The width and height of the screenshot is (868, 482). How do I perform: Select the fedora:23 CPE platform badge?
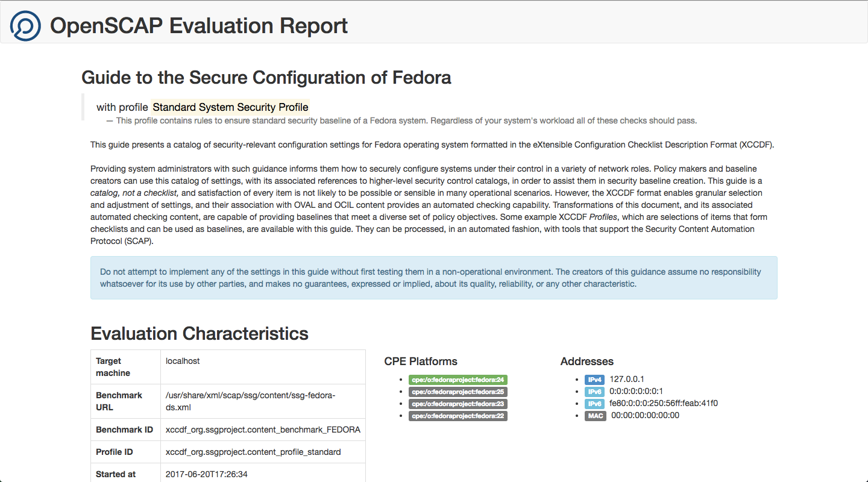coord(458,404)
